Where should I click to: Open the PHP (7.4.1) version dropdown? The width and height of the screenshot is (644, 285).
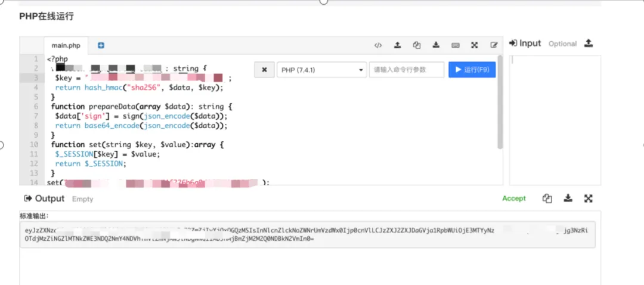click(321, 70)
